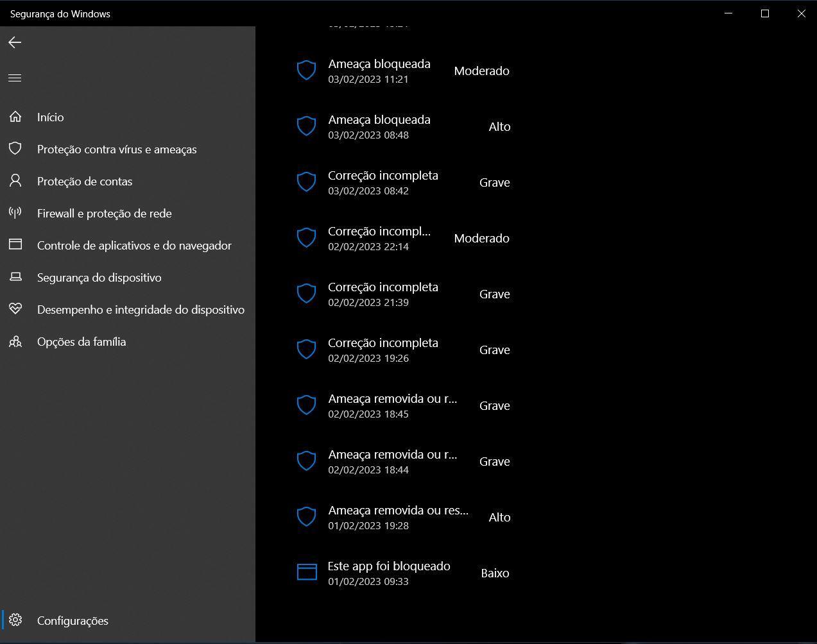Click the firewall network antenna icon
This screenshot has height=644, width=817.
pos(15,213)
